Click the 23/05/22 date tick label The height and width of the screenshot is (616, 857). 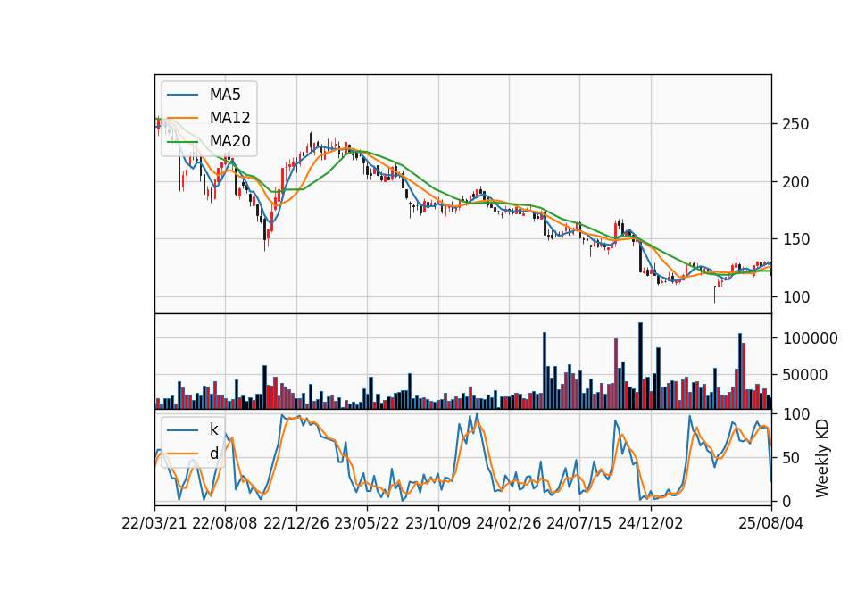(367, 523)
